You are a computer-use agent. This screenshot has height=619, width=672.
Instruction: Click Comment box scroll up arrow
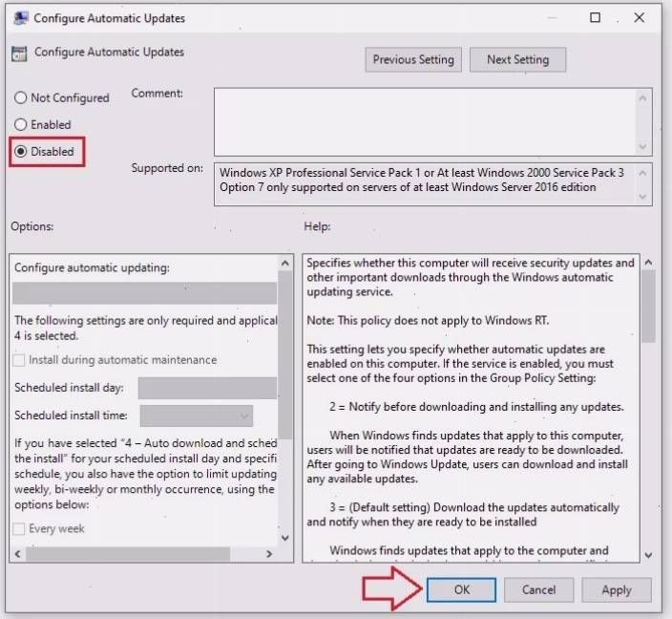pyautogui.click(x=642, y=98)
